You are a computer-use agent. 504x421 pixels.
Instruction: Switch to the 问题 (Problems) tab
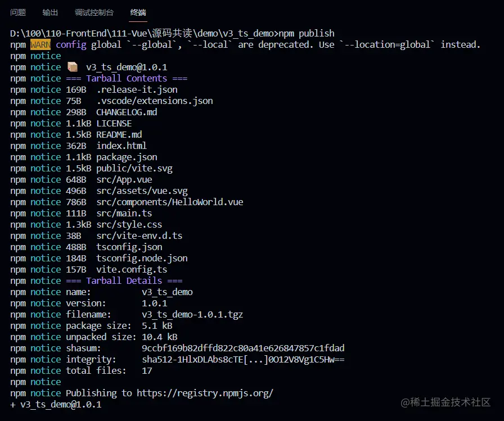[x=19, y=12]
